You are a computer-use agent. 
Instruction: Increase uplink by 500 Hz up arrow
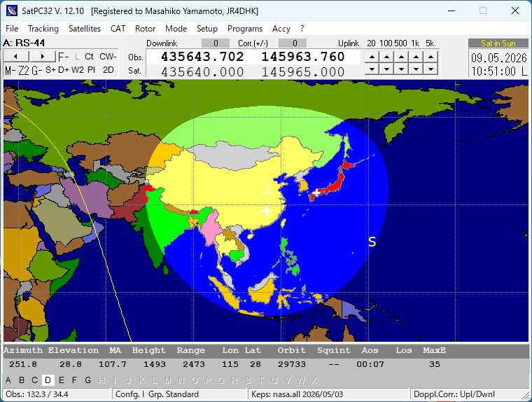(x=401, y=57)
